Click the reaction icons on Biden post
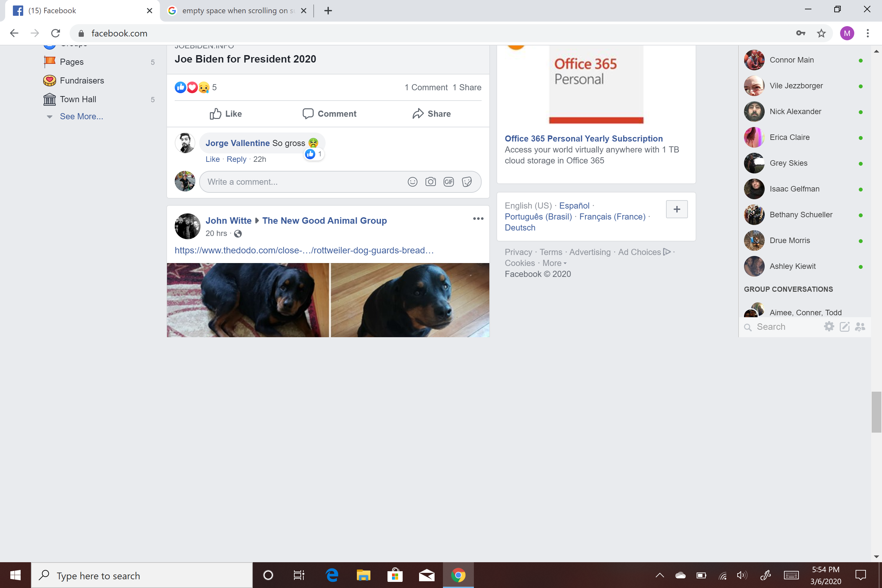Screen dimensions: 882x588 click(x=192, y=87)
